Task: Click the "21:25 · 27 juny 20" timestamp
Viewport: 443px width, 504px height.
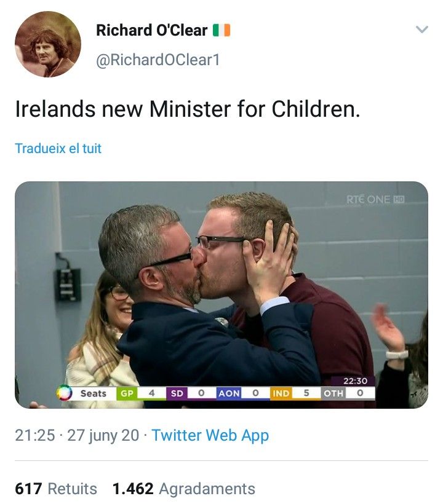Action: 78,436
